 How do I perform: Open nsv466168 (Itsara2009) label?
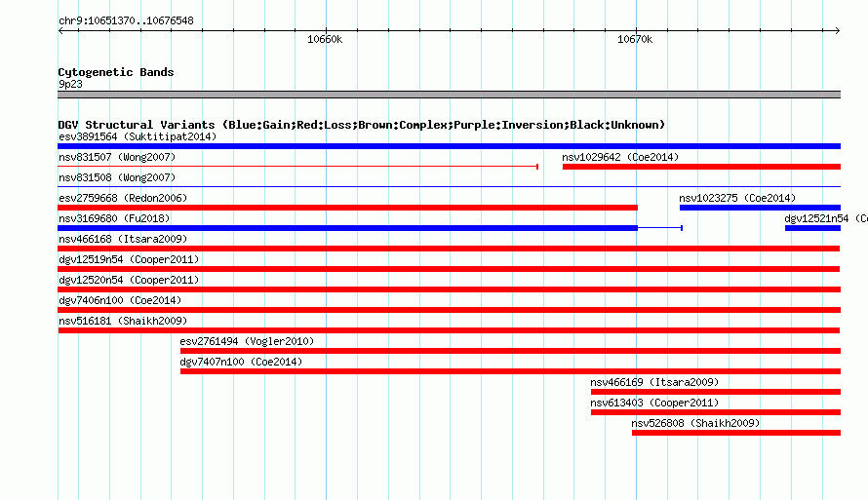point(123,239)
